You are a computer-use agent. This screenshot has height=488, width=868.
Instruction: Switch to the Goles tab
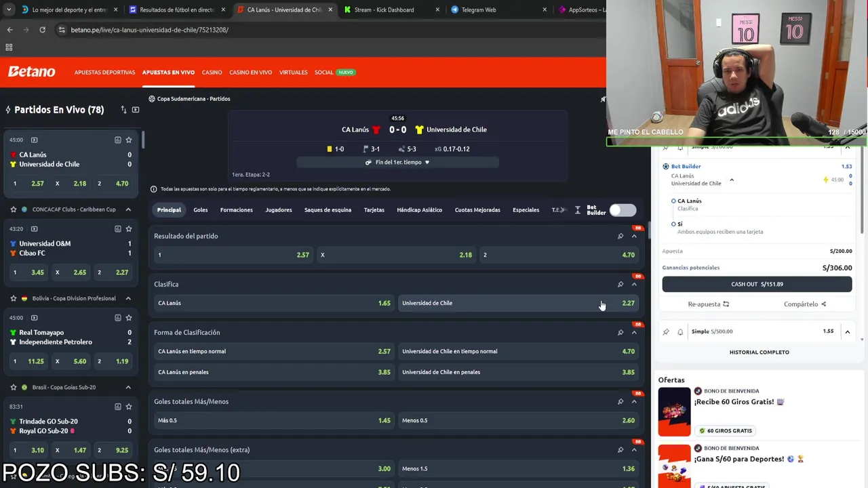click(x=201, y=210)
